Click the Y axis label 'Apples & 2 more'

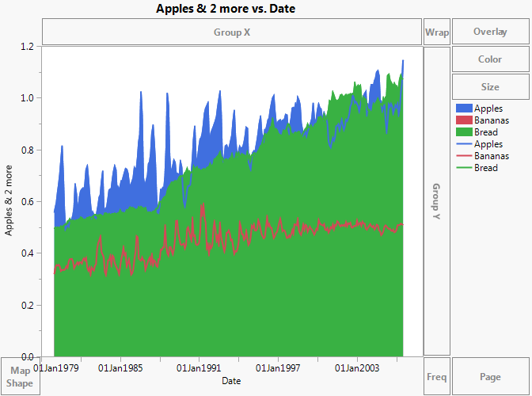9,200
